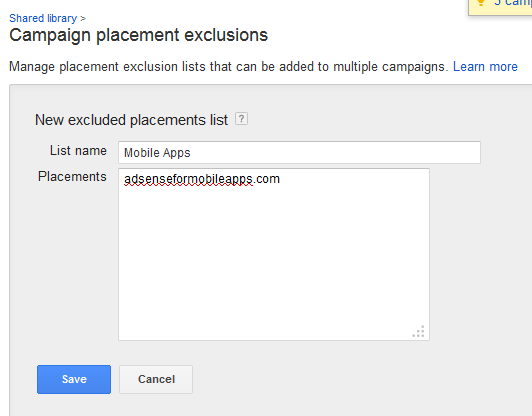Click the New excluded placements list title

[x=131, y=120]
